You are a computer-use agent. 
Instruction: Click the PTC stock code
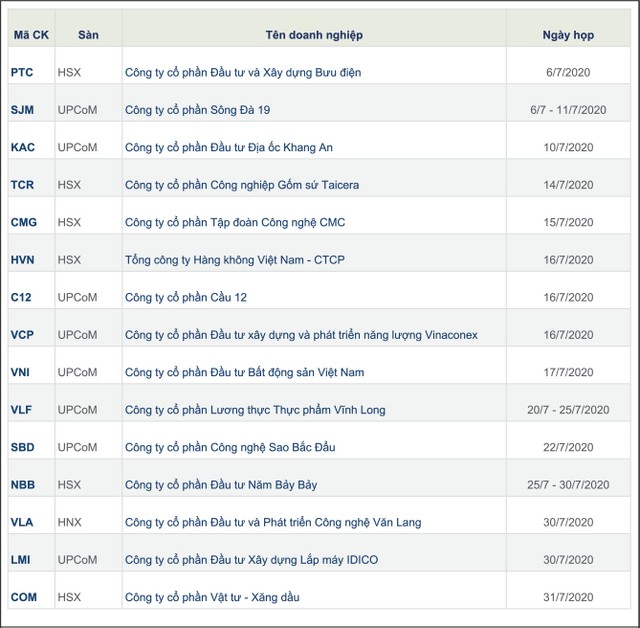click(22, 73)
